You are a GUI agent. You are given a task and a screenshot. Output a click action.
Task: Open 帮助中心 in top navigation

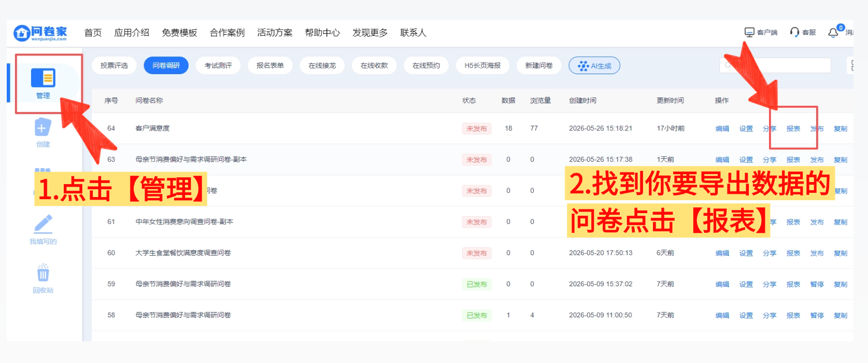point(322,33)
